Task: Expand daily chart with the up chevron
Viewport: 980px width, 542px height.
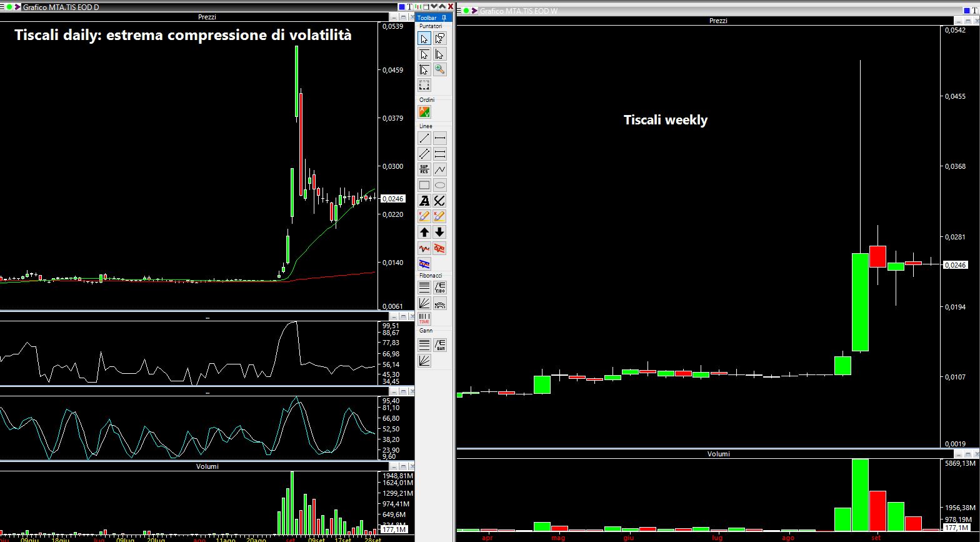Action: [442, 7]
